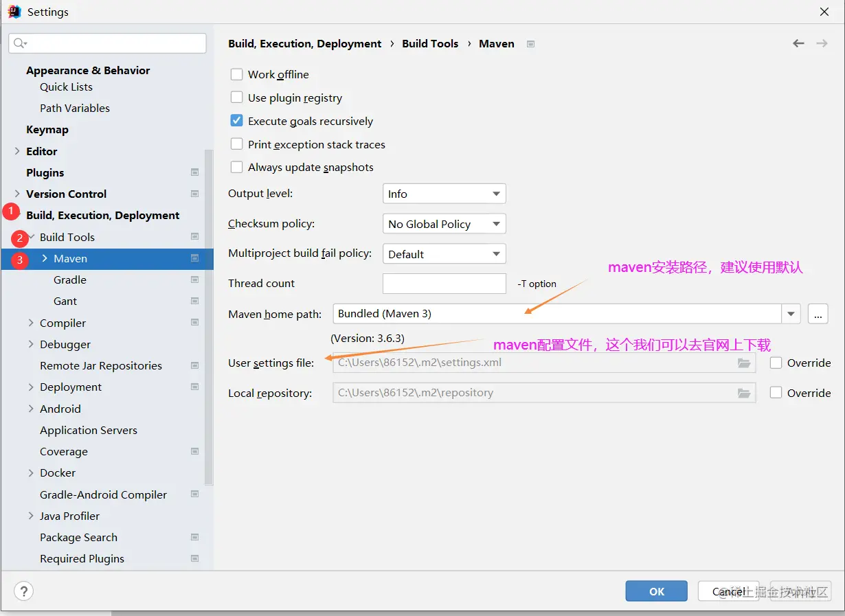The height and width of the screenshot is (616, 845).
Task: Open Application Servers settings page
Action: (89, 430)
